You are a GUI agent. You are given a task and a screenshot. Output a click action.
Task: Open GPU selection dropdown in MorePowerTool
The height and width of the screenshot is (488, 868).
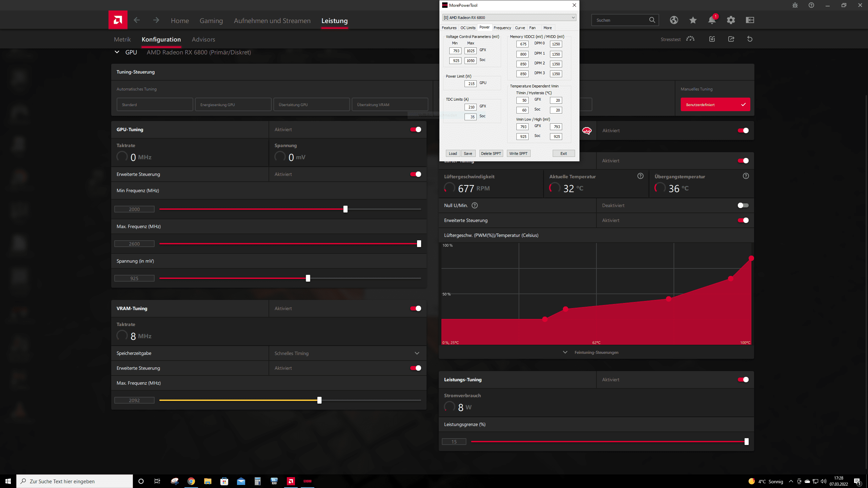coord(509,18)
